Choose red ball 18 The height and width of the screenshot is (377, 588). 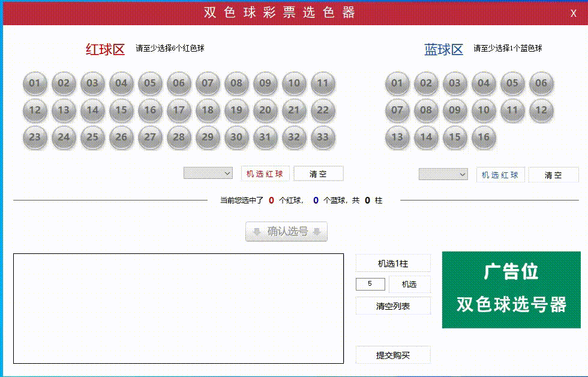[208, 110]
